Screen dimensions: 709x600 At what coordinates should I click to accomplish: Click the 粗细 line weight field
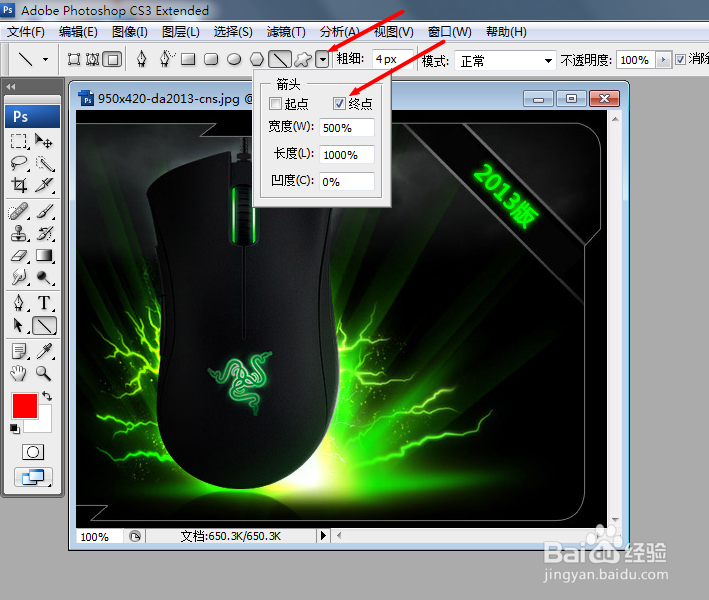click(393, 59)
